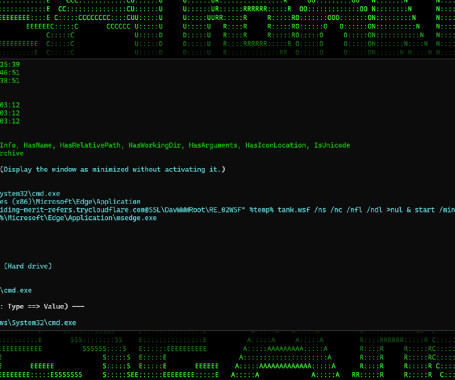This screenshot has height=380, width=455.
Task: Click the "HasIconLocation" flag text
Action: tap(276, 145)
